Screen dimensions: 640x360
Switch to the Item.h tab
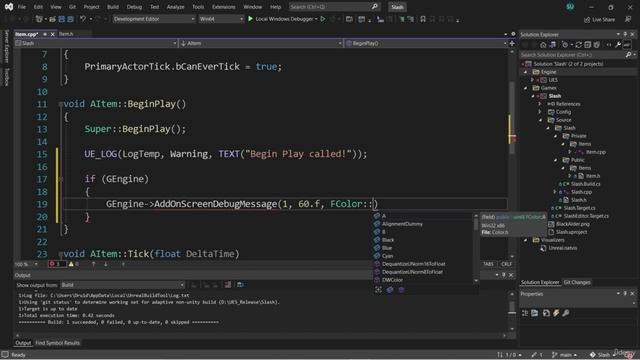[66, 34]
